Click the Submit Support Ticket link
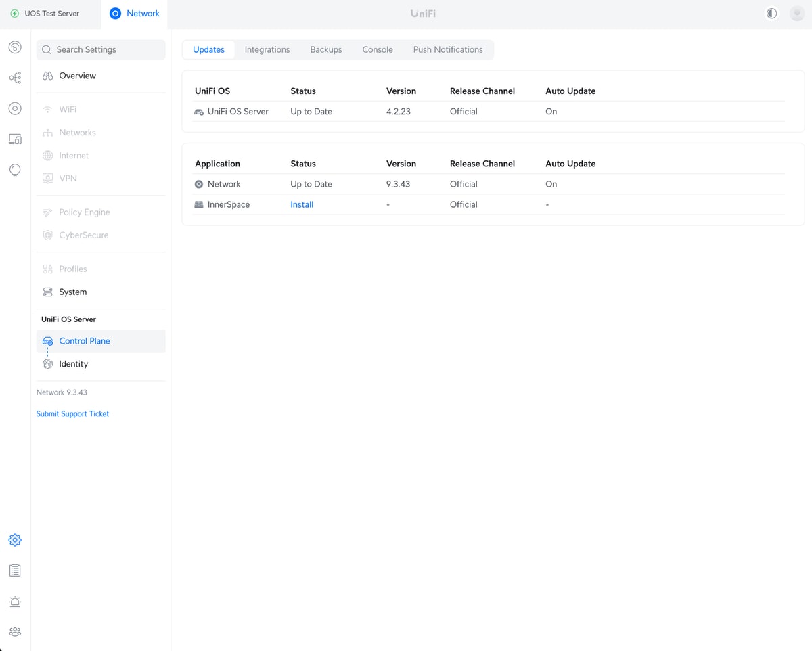This screenshot has height=651, width=812. click(x=72, y=413)
